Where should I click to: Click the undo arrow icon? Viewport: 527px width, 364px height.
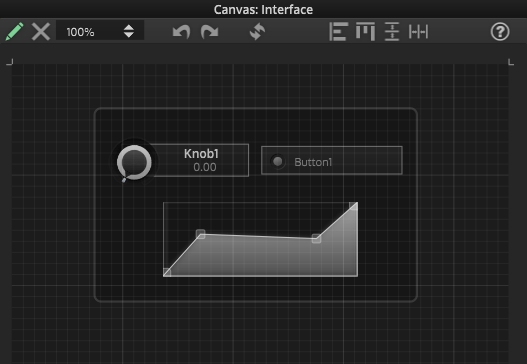[x=181, y=32]
